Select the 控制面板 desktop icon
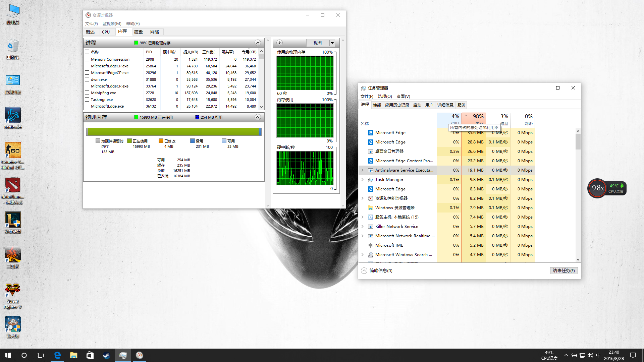644x362 pixels. (13, 84)
